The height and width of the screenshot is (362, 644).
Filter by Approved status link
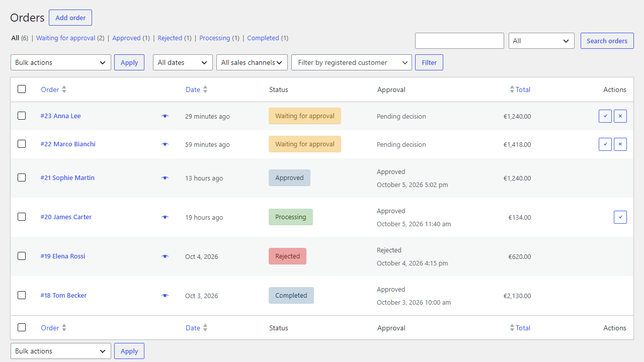(x=131, y=38)
